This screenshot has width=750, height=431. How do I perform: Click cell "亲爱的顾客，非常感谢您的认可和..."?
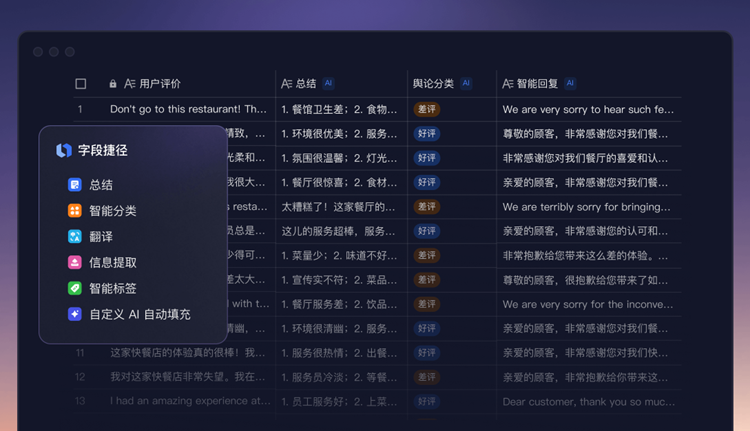pos(585,231)
